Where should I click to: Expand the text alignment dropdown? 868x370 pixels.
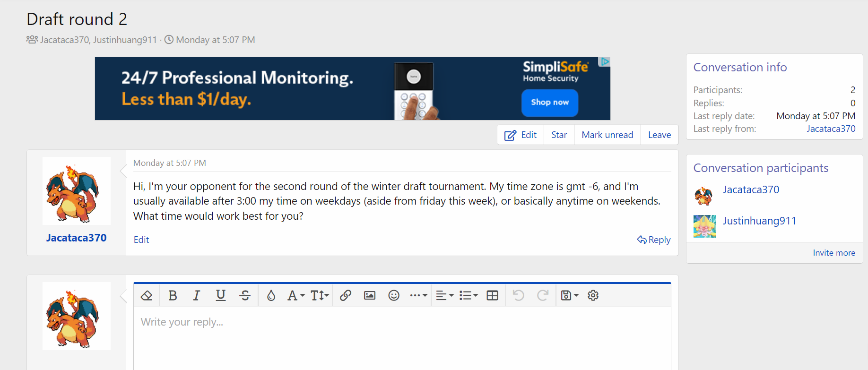[444, 295]
